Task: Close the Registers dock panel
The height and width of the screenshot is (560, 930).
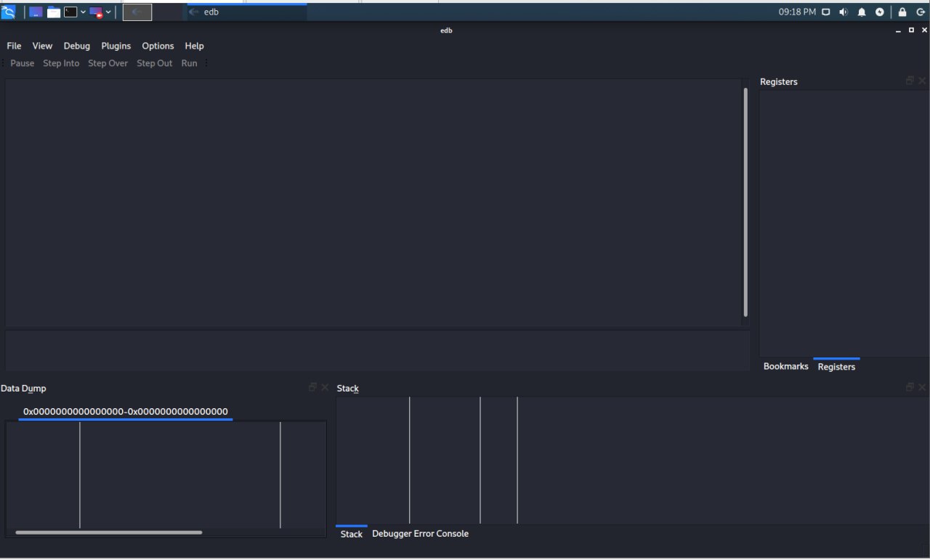Action: tap(922, 81)
